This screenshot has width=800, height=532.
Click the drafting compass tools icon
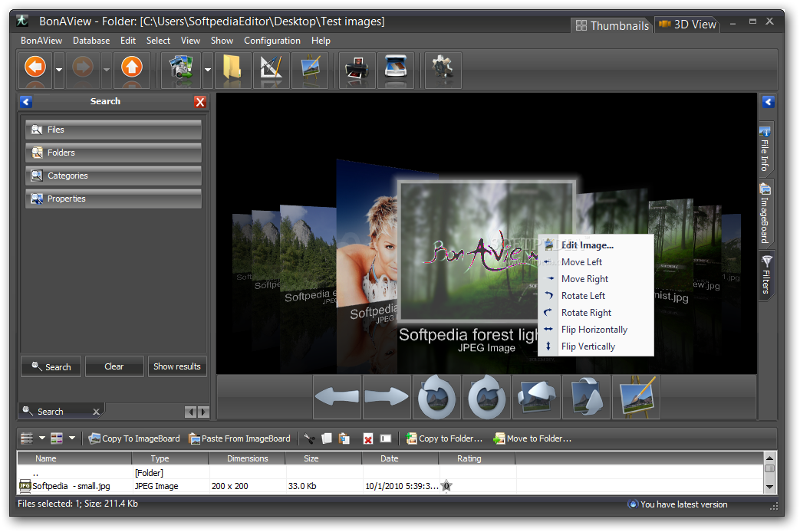click(271, 68)
